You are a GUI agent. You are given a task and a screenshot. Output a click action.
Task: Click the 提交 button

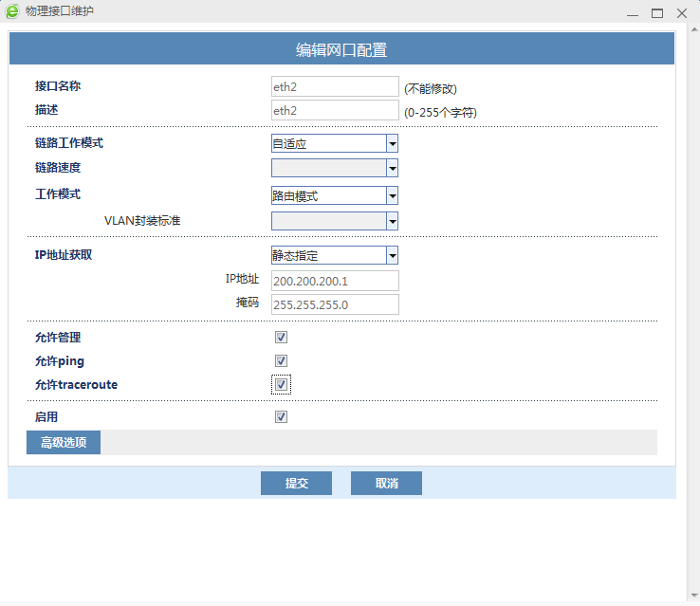(296, 484)
